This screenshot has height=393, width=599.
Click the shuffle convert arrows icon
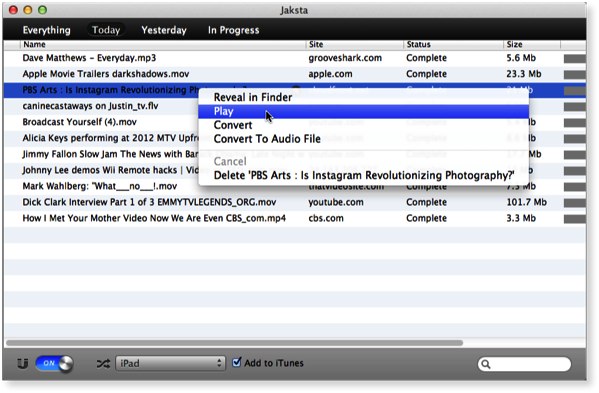(103, 364)
